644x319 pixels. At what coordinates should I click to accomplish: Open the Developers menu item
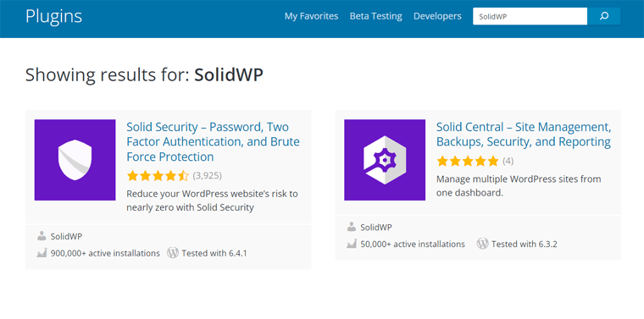437,16
